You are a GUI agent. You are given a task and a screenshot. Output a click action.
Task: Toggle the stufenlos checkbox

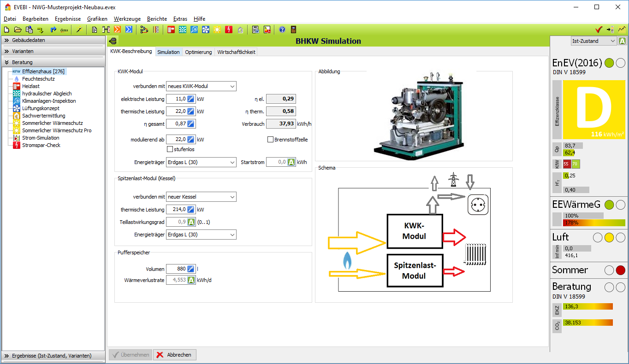click(170, 149)
